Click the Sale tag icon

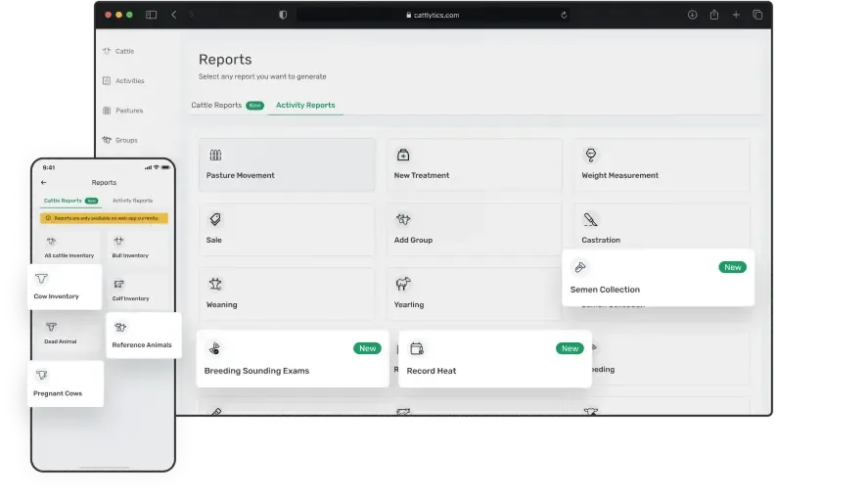[x=215, y=219]
